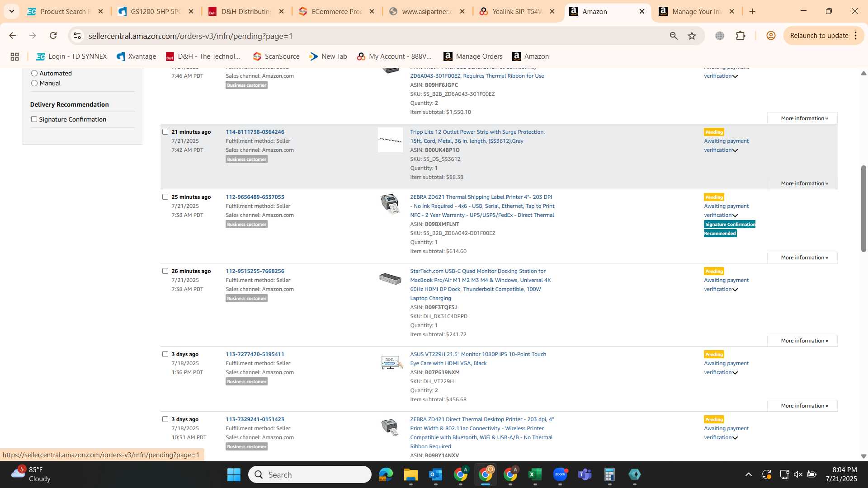Reload the Seller Central page
The image size is (868, 488).
(53, 36)
